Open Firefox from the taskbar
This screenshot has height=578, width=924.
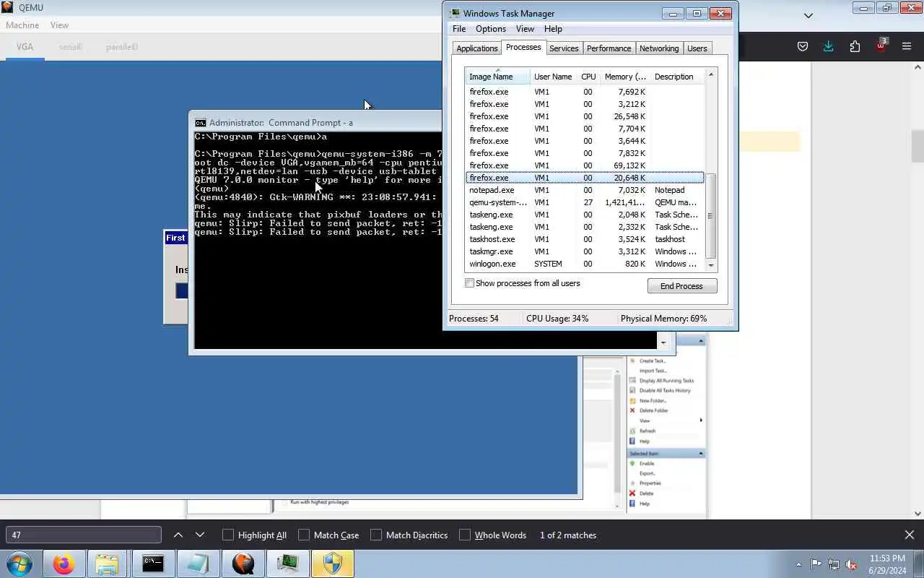point(64,564)
